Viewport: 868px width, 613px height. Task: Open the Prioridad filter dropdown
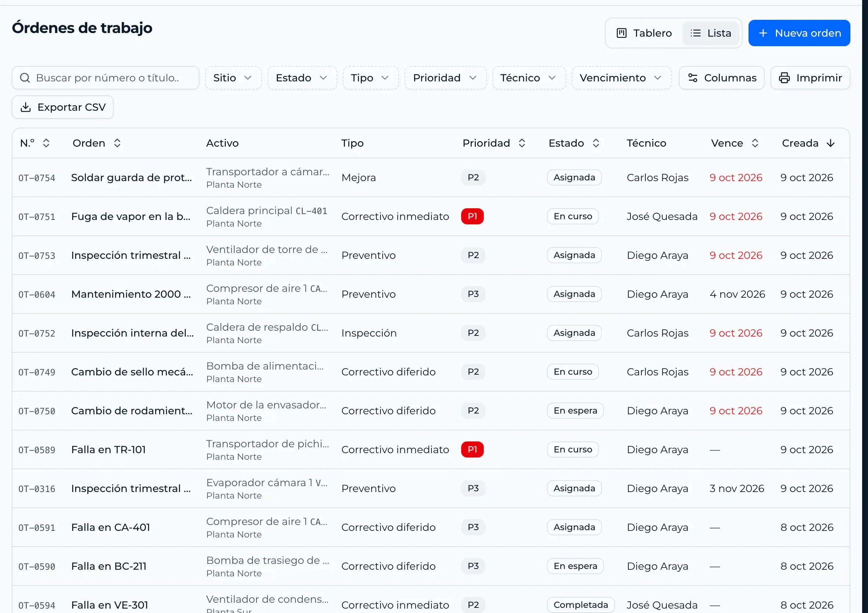pyautogui.click(x=445, y=78)
